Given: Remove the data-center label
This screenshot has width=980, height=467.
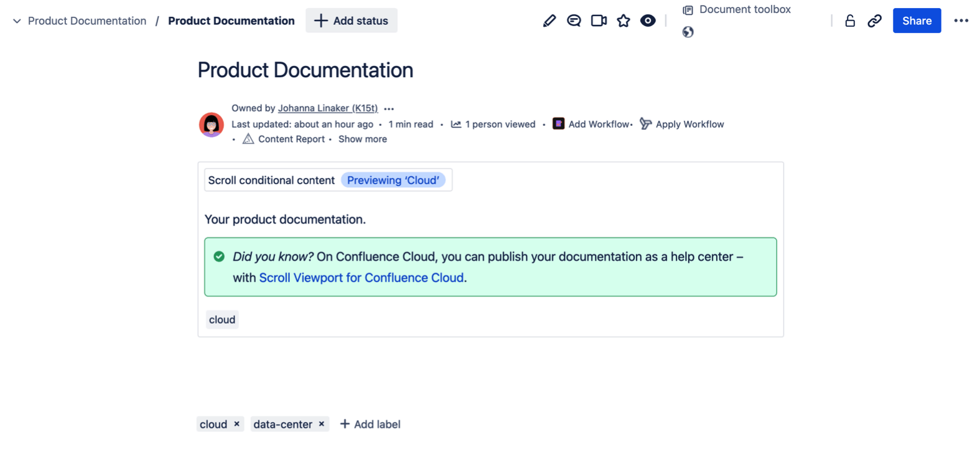Looking at the screenshot, I should tap(322, 424).
